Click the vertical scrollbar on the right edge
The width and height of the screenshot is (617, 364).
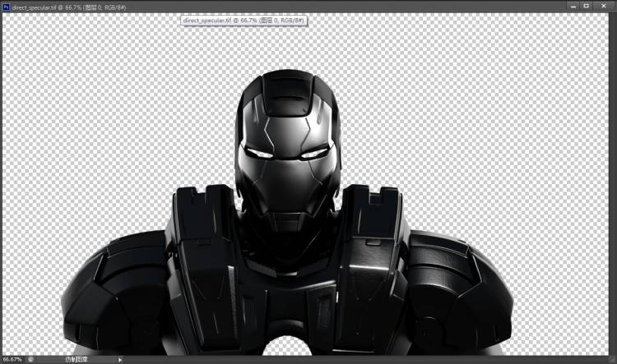612,184
